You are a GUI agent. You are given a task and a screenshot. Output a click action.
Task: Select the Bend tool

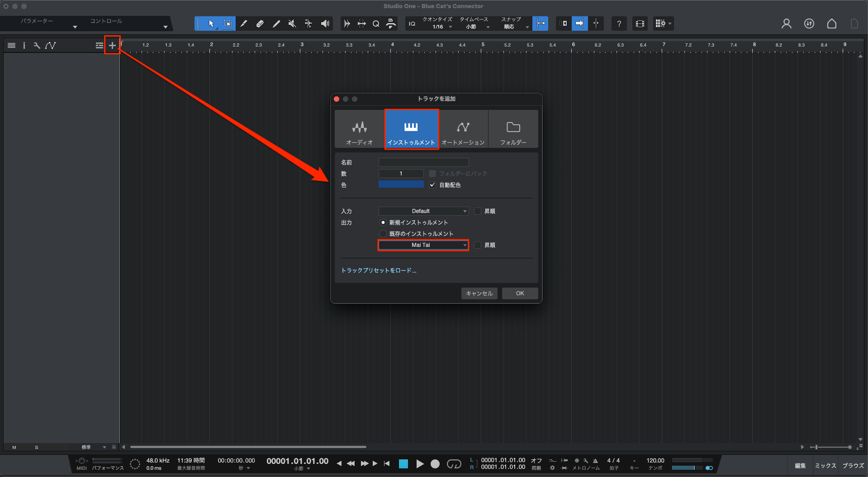pos(308,24)
